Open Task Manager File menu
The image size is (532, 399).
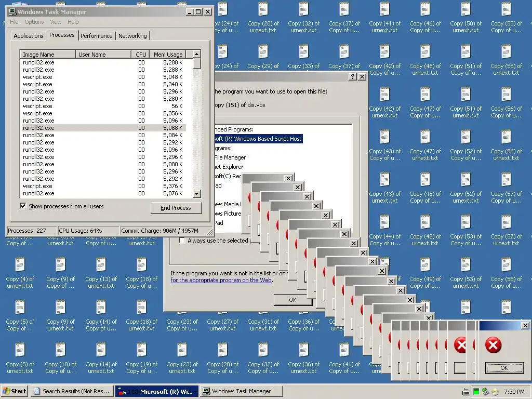tap(14, 22)
